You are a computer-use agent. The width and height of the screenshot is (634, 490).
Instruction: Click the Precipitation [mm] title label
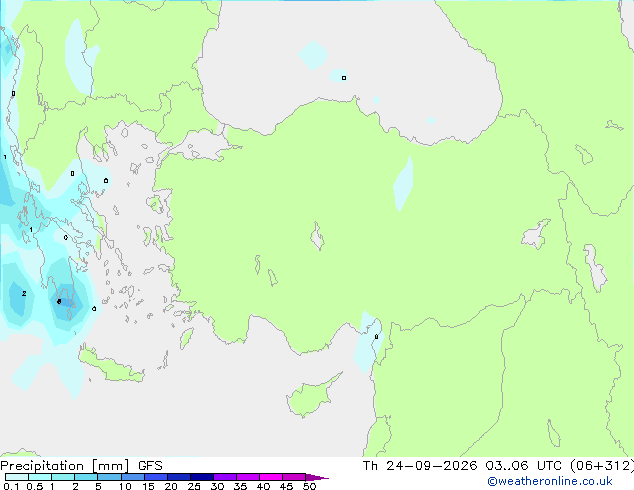(x=65, y=466)
